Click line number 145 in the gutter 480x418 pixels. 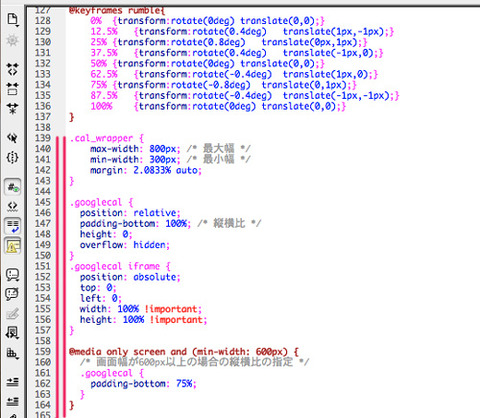pos(43,202)
